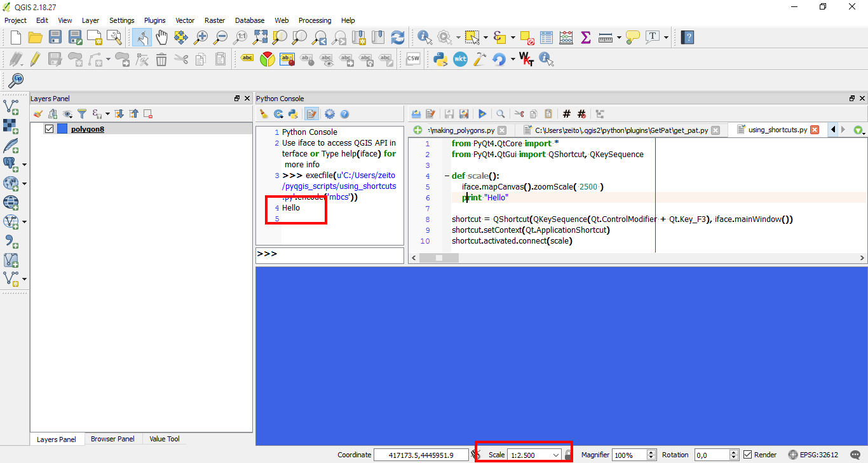Image resolution: width=868 pixels, height=463 pixels.
Task: Click the blue wkt plugin icon
Action: click(459, 59)
